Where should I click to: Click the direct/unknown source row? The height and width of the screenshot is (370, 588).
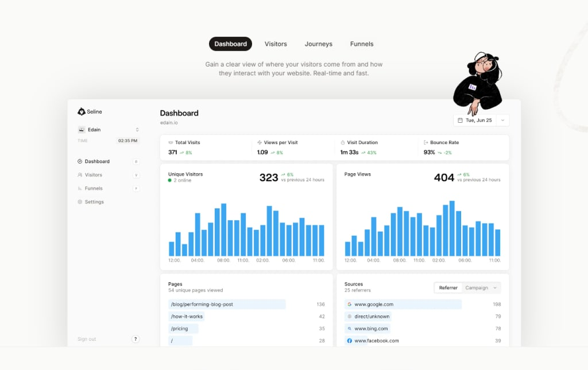[x=423, y=317]
